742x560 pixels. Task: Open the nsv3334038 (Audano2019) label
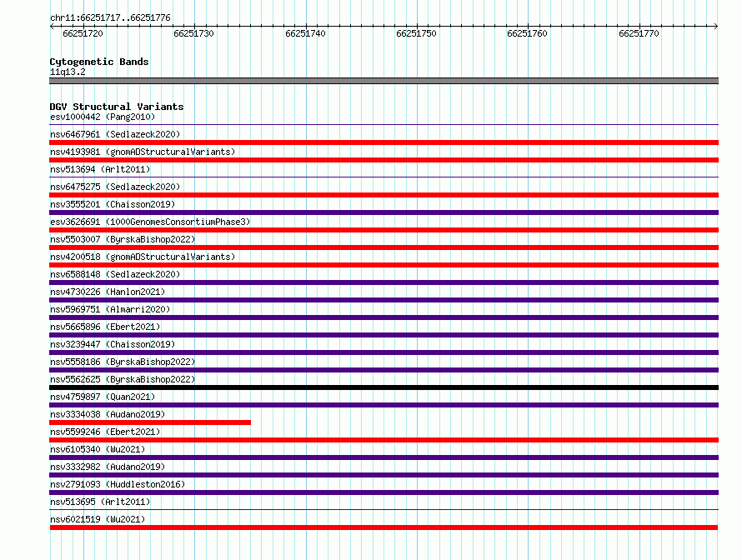108,414
